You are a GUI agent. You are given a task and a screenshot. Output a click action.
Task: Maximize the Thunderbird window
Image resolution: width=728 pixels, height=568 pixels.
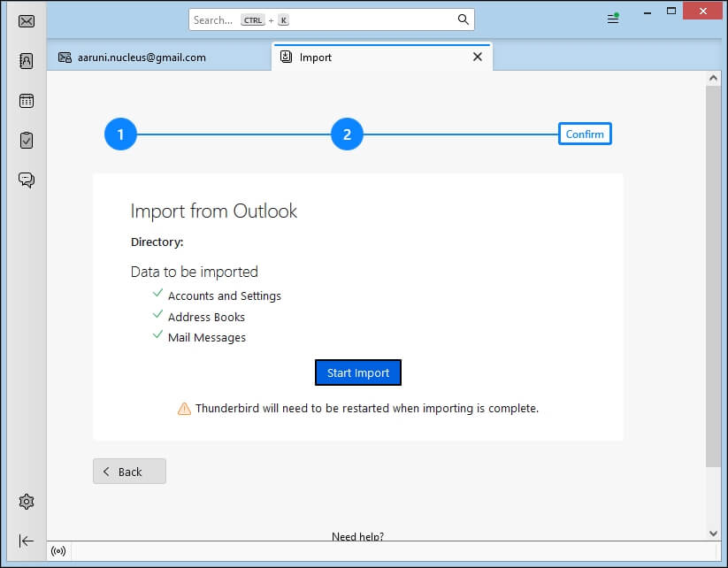[x=671, y=12]
